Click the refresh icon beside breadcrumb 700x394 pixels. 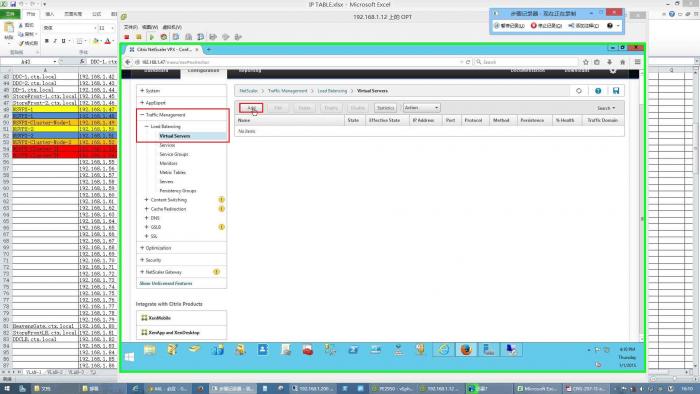[x=579, y=91]
